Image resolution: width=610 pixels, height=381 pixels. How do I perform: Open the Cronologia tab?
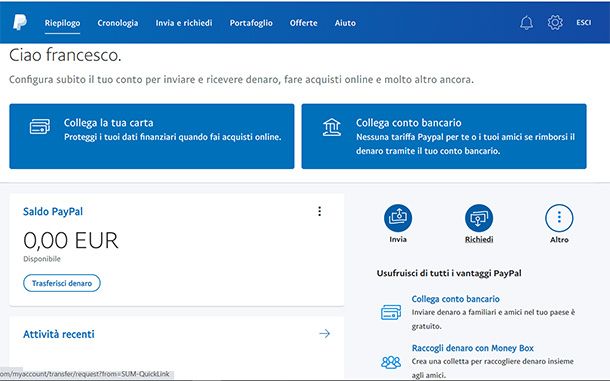point(117,23)
